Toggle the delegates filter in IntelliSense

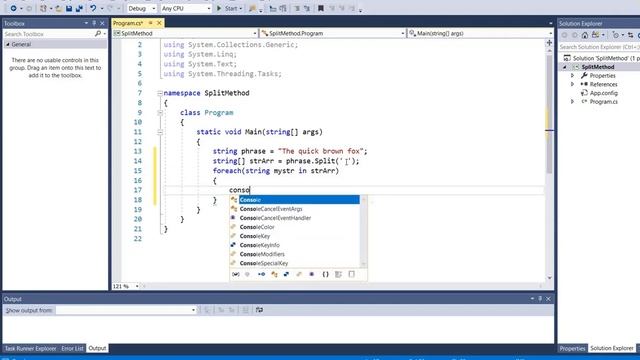tap(312, 274)
